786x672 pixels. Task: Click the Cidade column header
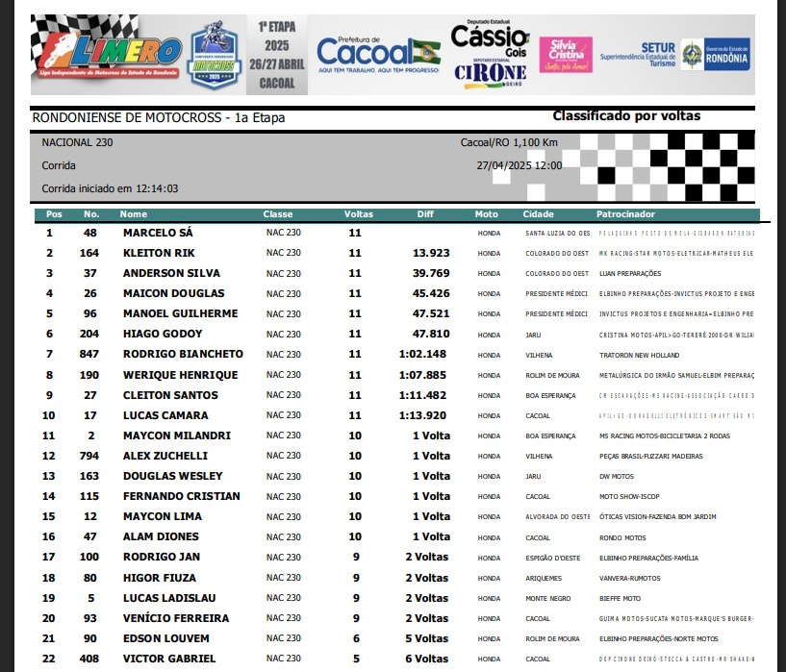pos(538,214)
